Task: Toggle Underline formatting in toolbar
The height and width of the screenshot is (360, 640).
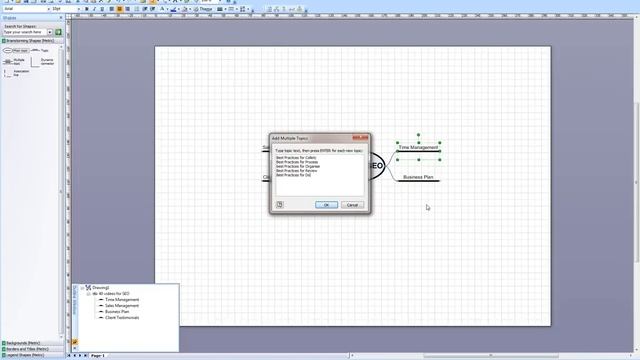Action: 102,9
